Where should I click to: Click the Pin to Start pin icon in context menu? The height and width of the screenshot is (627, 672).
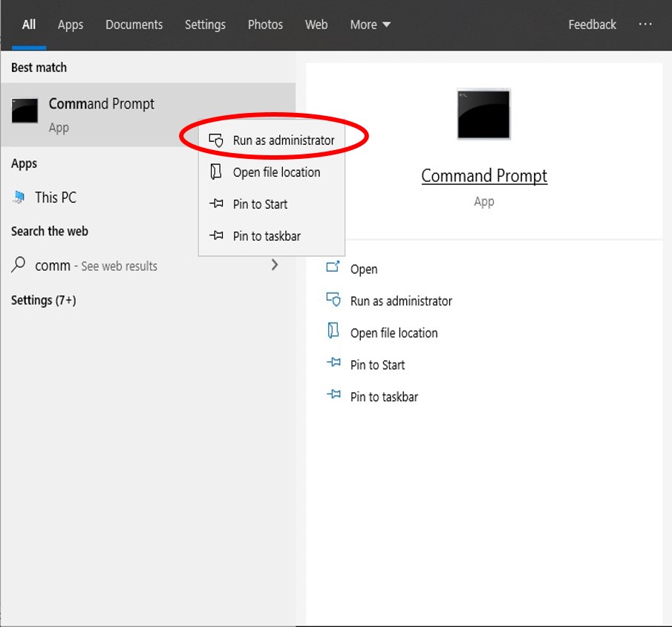tap(216, 204)
